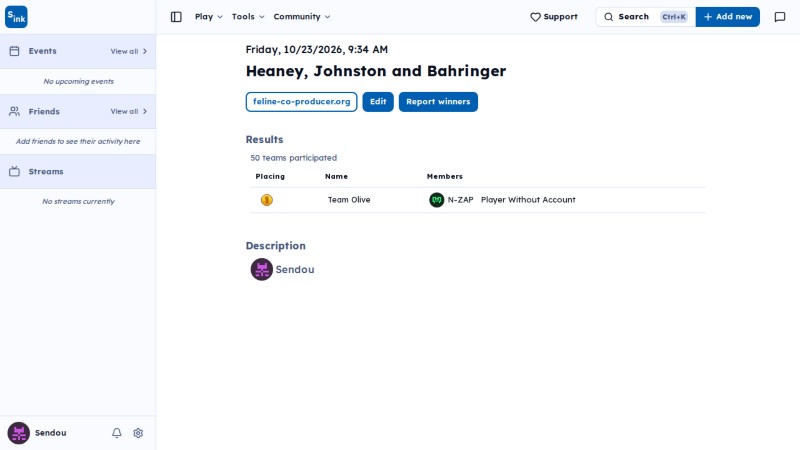This screenshot has width=800, height=450.
Task: Click the 50 teams participated text
Action: pos(293,158)
